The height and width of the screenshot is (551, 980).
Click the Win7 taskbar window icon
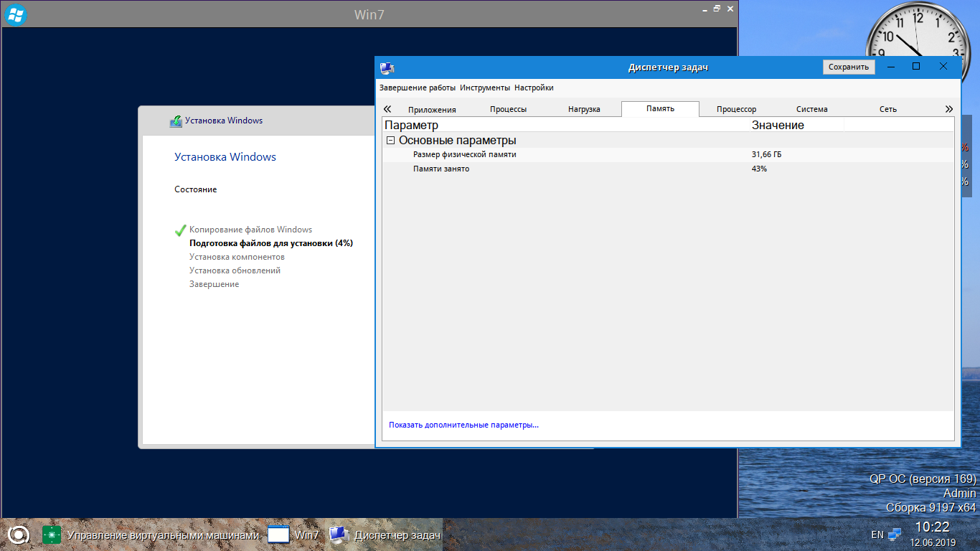click(x=278, y=534)
